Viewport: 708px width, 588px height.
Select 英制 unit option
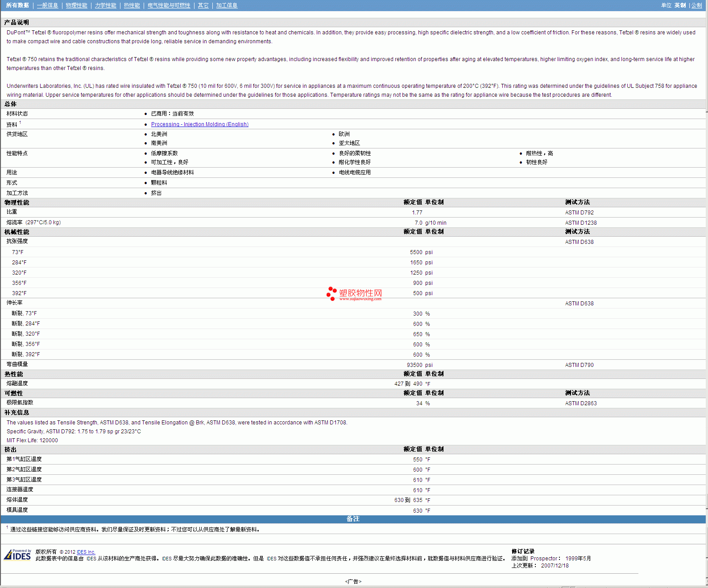pos(680,5)
